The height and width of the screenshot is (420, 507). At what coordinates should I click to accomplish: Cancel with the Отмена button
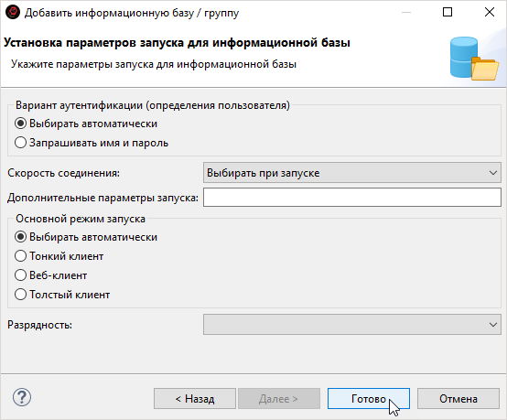[x=458, y=399]
